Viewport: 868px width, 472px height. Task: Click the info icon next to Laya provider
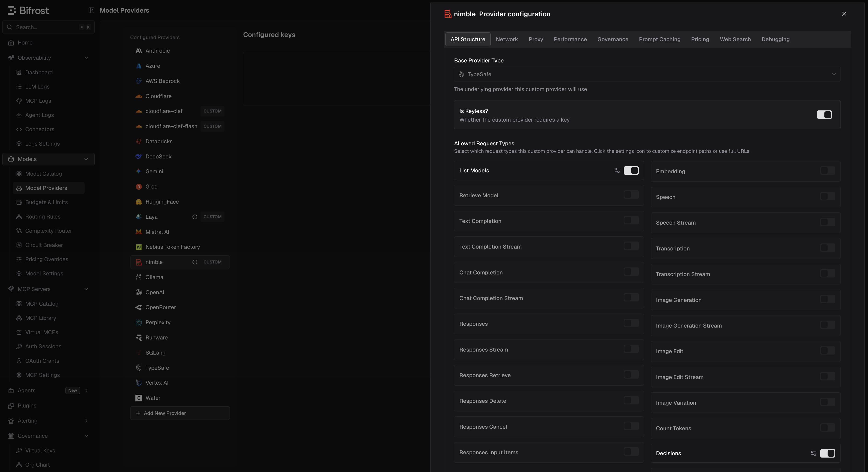pyautogui.click(x=195, y=217)
